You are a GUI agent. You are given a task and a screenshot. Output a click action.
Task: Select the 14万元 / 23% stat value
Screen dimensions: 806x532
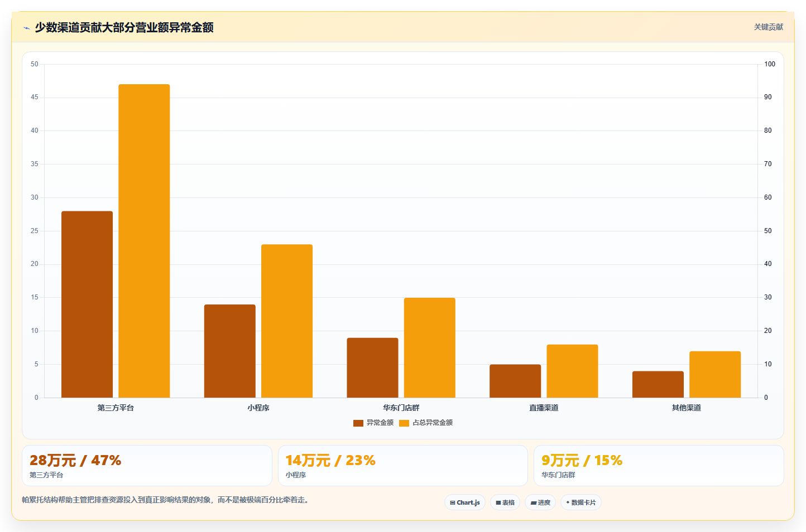pos(330,461)
